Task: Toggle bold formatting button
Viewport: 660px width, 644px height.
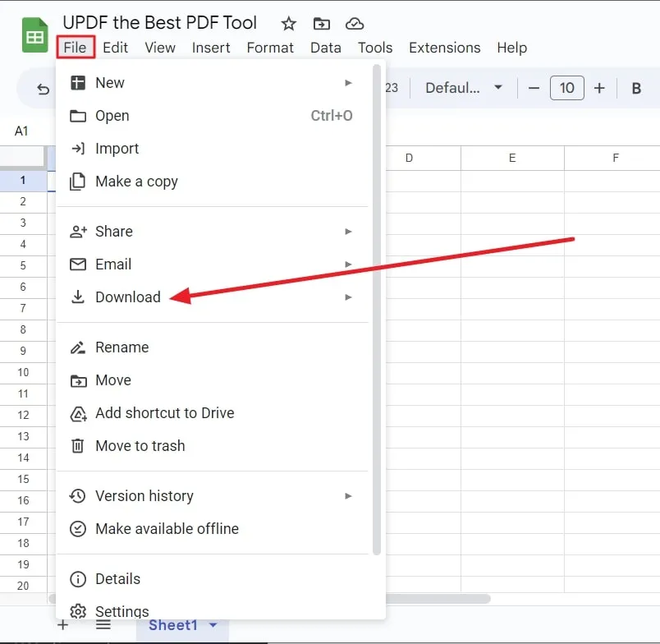Action: (636, 88)
